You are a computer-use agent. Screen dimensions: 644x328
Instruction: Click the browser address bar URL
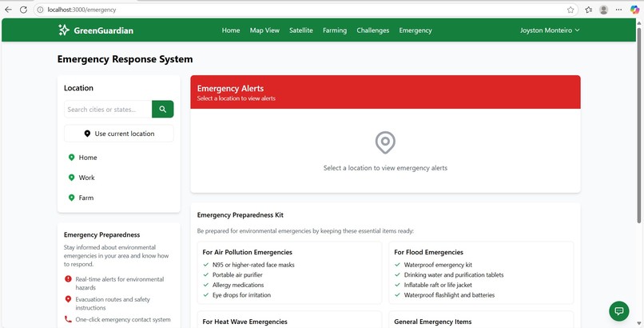pyautogui.click(x=81, y=10)
